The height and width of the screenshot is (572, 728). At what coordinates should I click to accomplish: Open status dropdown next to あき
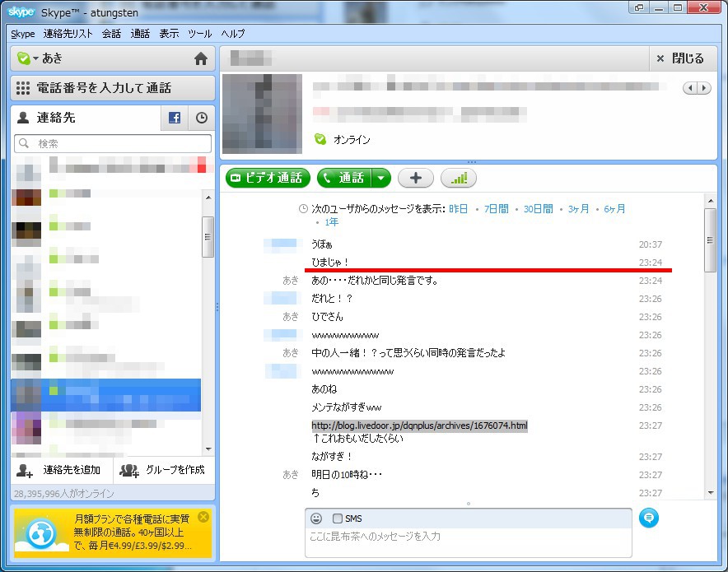(35, 58)
